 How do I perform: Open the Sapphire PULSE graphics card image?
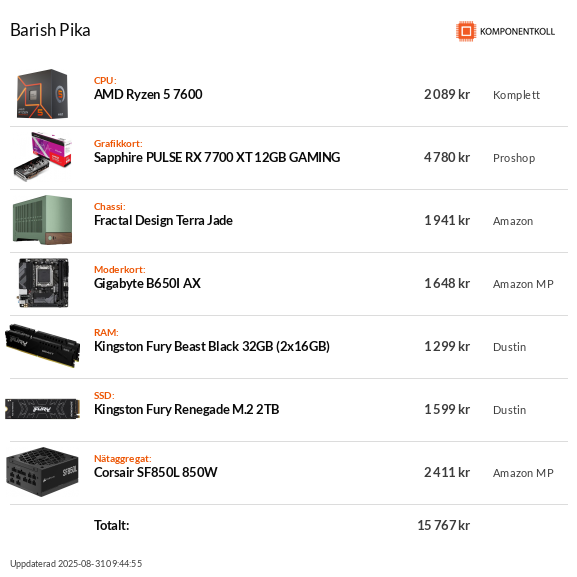pyautogui.click(x=43, y=157)
